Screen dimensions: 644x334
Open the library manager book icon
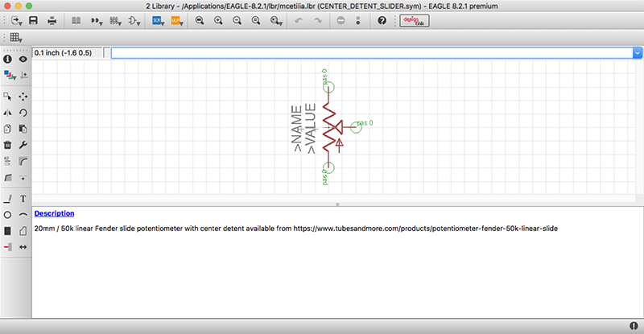click(76, 21)
